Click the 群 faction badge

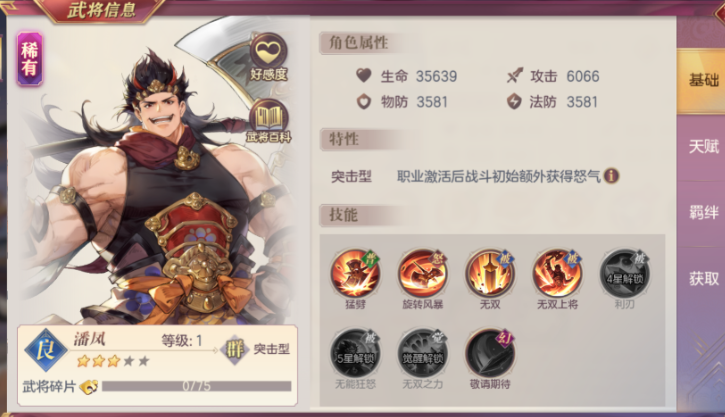[x=235, y=349]
